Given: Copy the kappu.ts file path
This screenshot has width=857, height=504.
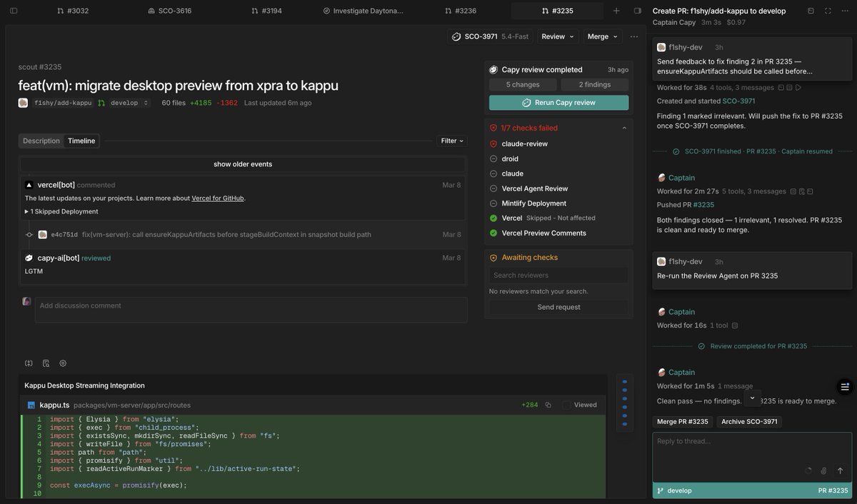Looking at the screenshot, I should (548, 405).
